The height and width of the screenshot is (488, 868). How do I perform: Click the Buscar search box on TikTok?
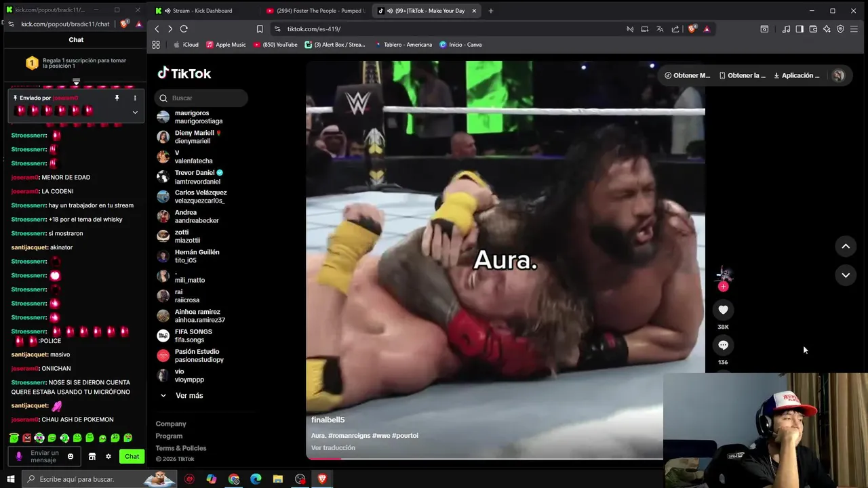click(x=201, y=98)
